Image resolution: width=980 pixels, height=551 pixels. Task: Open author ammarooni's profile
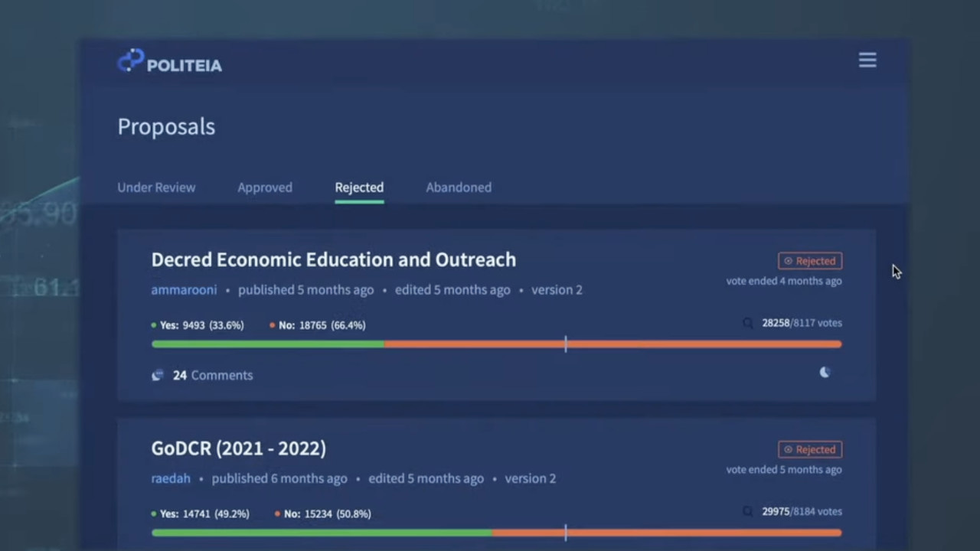184,290
